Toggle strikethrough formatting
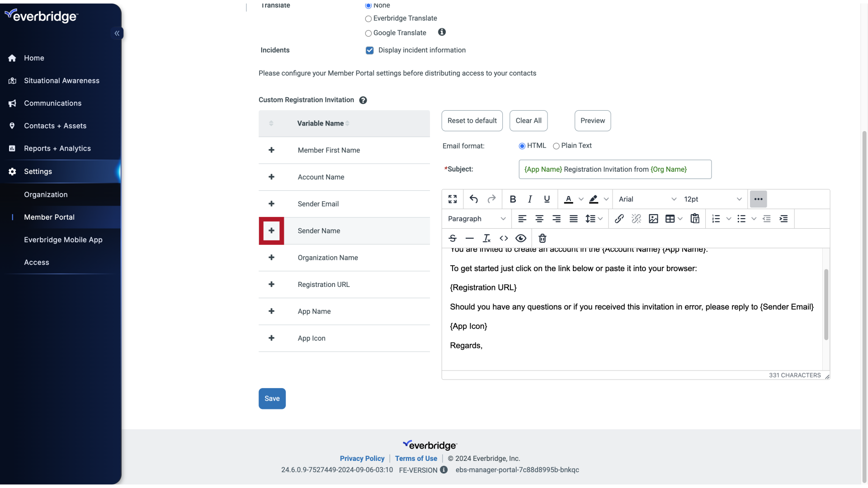 click(x=453, y=238)
